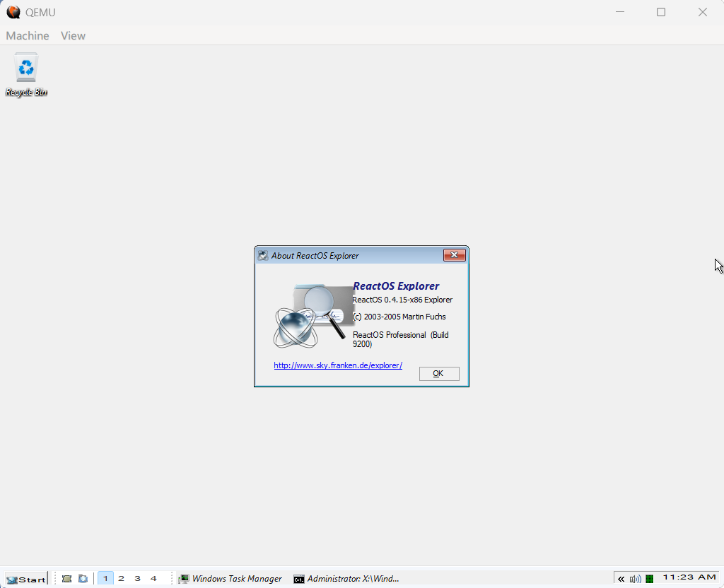Click the green CPU usage tray icon

click(x=649, y=579)
